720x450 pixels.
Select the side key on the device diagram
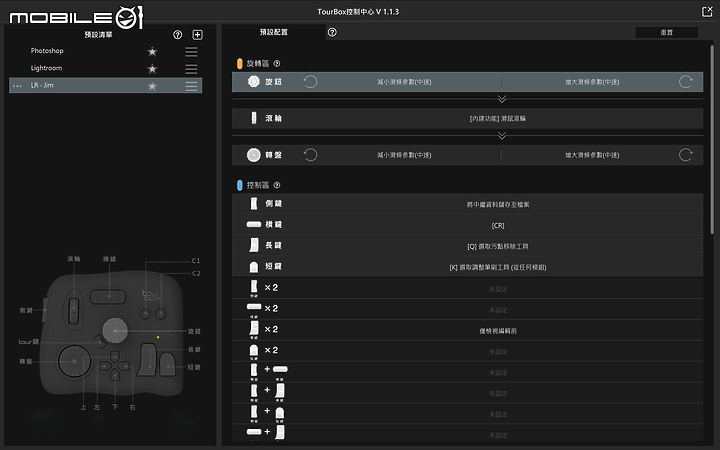pos(45,310)
